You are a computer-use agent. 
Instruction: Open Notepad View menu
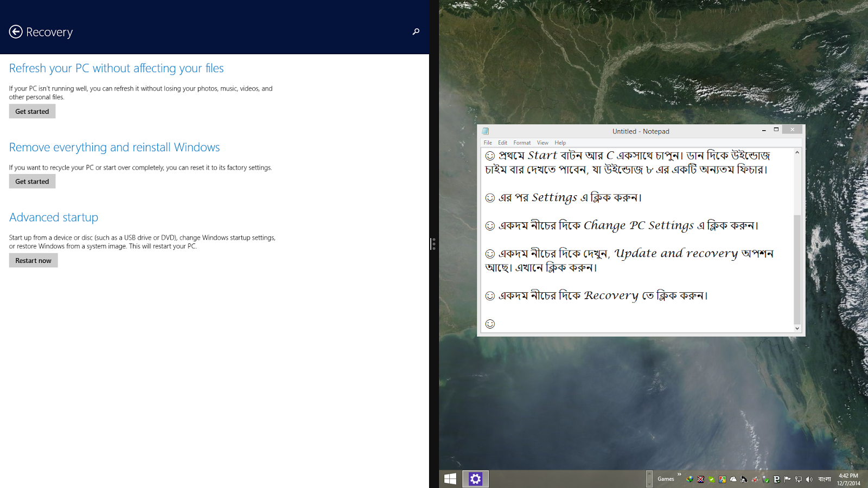[542, 143]
